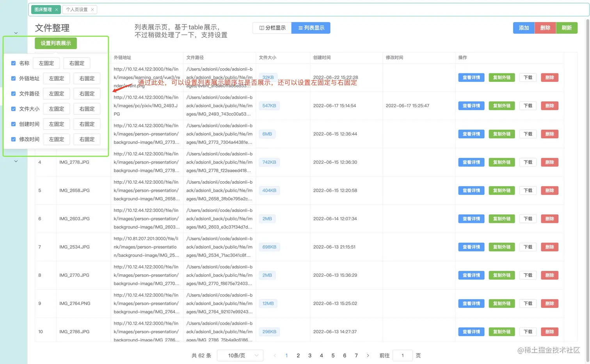Image resolution: width=590 pixels, height=364 pixels.
Task: Set 名称 column to 右固定
Action: tap(77, 63)
